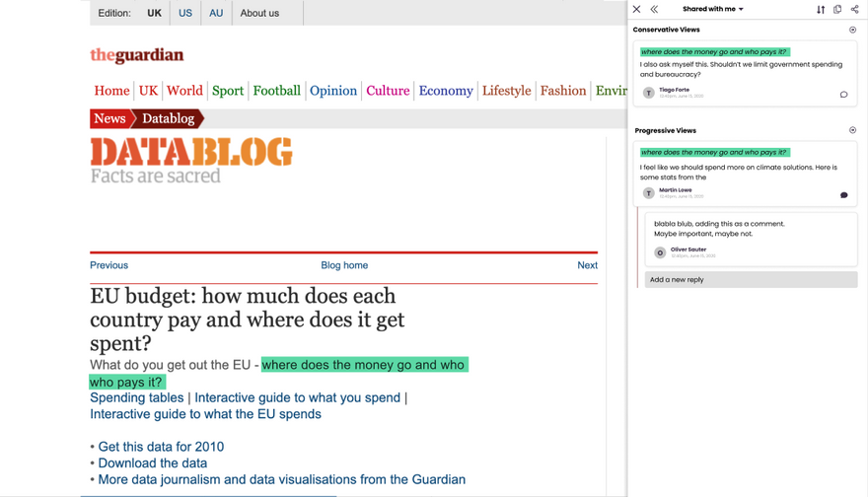This screenshot has height=497, width=868.
Task: Click the share icon in sidebar header
Action: pos(855,10)
